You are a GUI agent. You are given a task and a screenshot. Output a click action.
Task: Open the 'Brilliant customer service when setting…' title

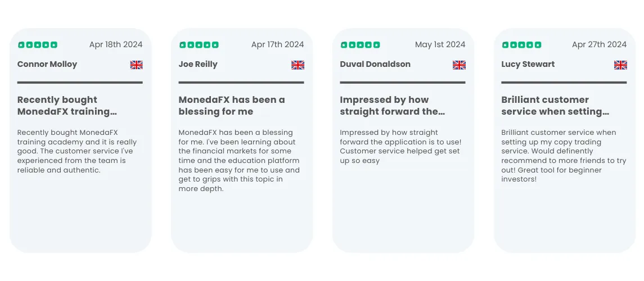pos(555,106)
